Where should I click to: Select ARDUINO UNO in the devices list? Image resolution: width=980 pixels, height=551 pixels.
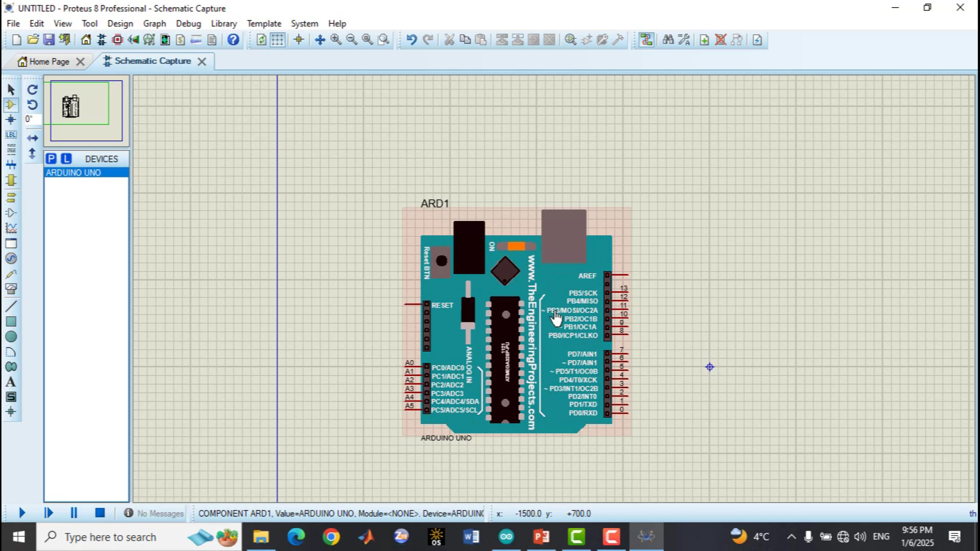click(x=73, y=172)
